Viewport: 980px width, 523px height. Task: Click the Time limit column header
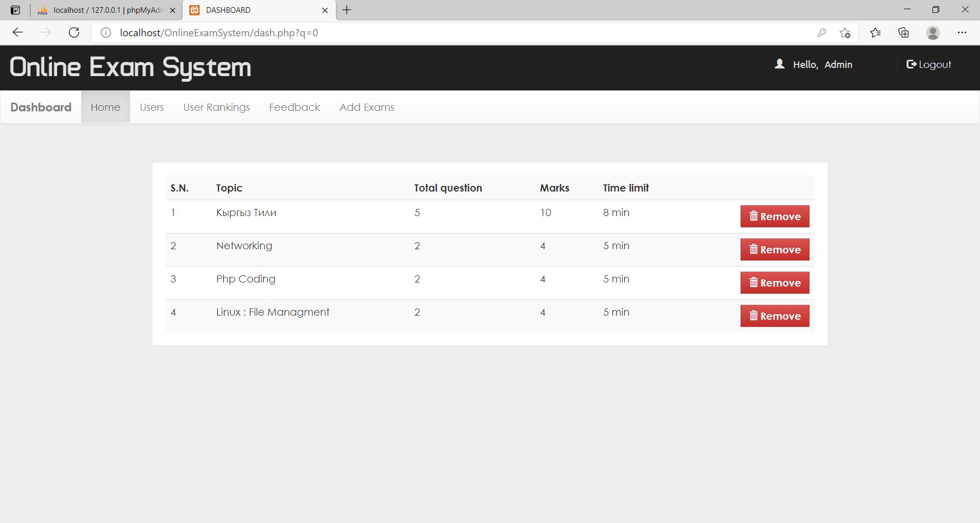click(x=626, y=188)
